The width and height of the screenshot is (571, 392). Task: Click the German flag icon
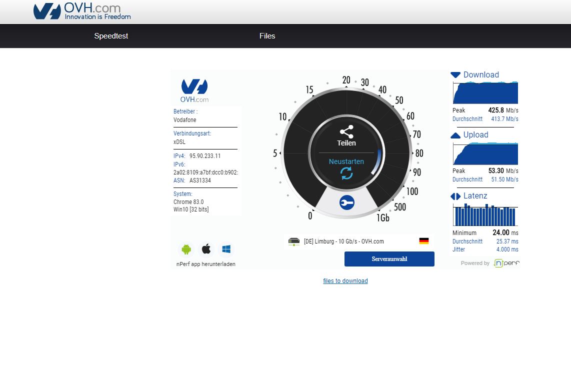(x=424, y=241)
